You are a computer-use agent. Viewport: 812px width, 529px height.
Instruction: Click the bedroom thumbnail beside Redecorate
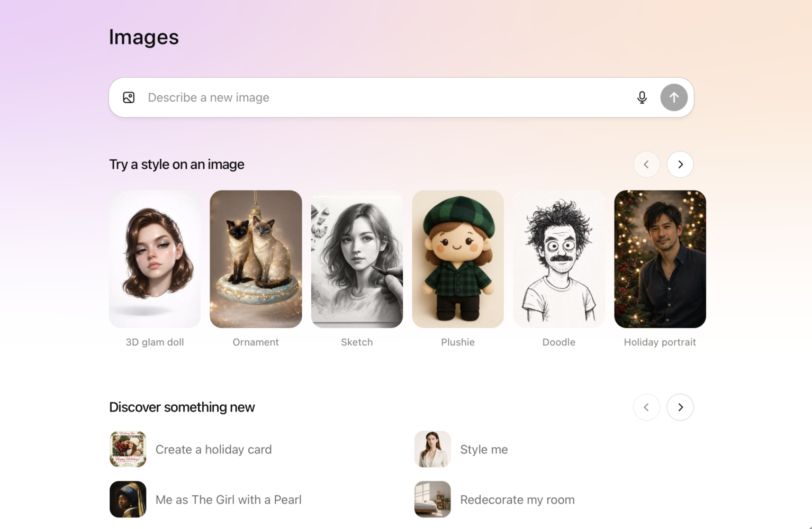432,499
